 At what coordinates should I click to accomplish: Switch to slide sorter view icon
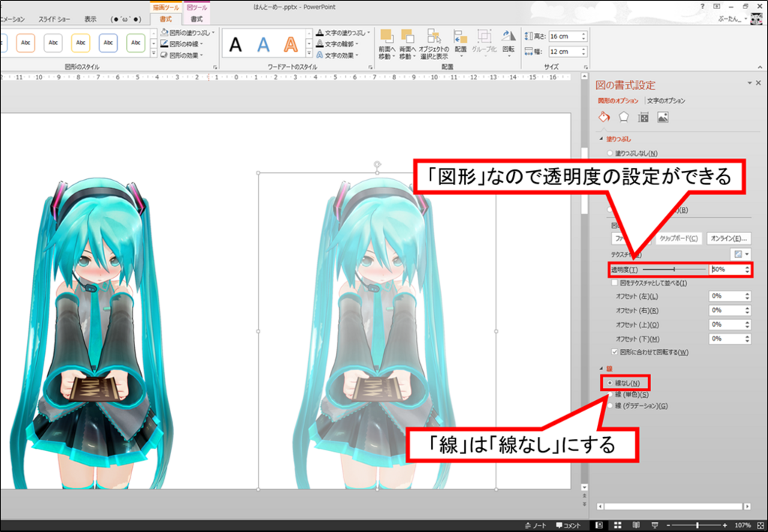(x=618, y=525)
